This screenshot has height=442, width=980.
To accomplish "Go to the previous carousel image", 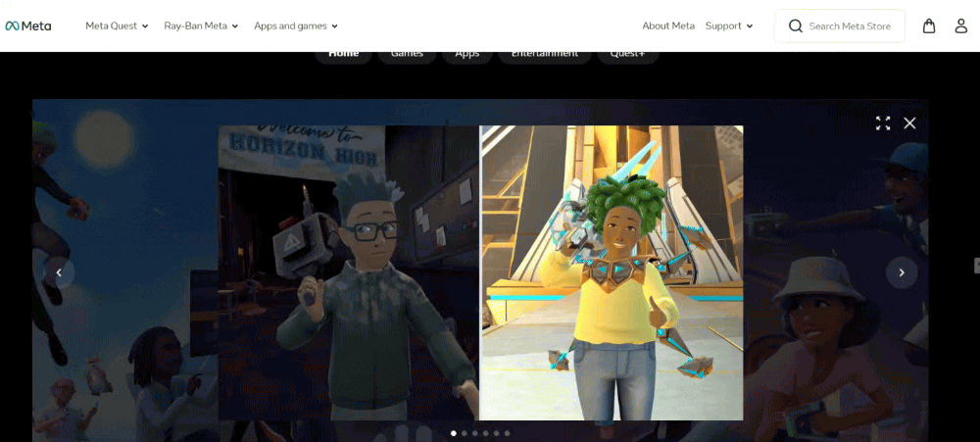I will [60, 272].
